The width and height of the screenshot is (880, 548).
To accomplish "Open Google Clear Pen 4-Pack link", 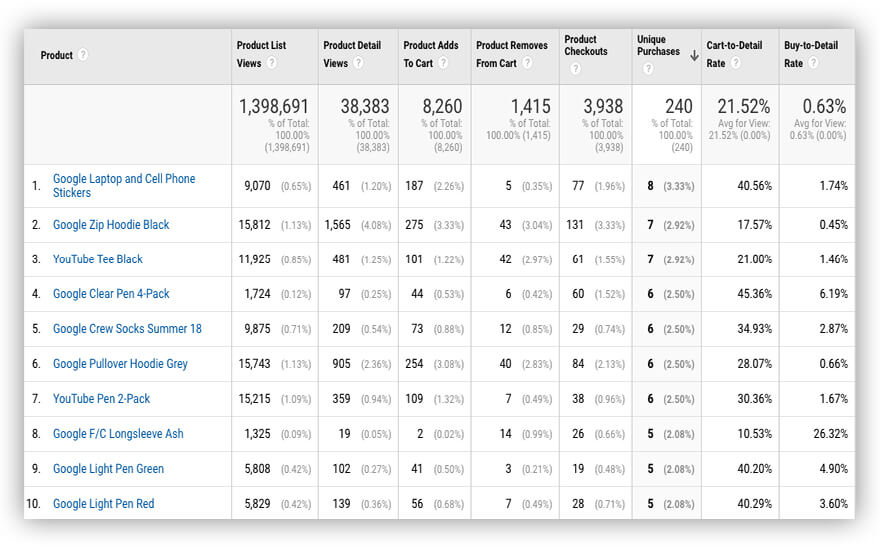I will pos(111,294).
